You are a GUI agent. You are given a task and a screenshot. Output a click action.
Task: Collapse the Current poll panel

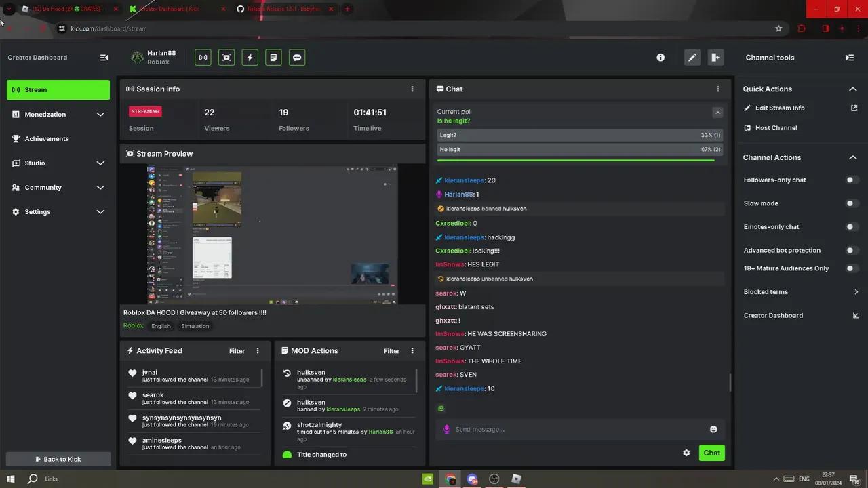717,113
